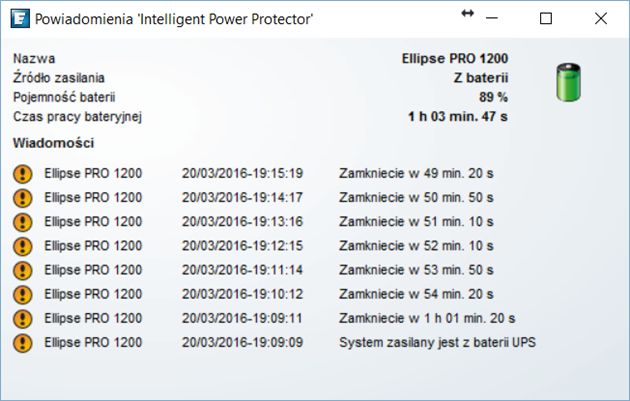
Task: Click the 'Wiadomości' heading
Action: [53, 143]
